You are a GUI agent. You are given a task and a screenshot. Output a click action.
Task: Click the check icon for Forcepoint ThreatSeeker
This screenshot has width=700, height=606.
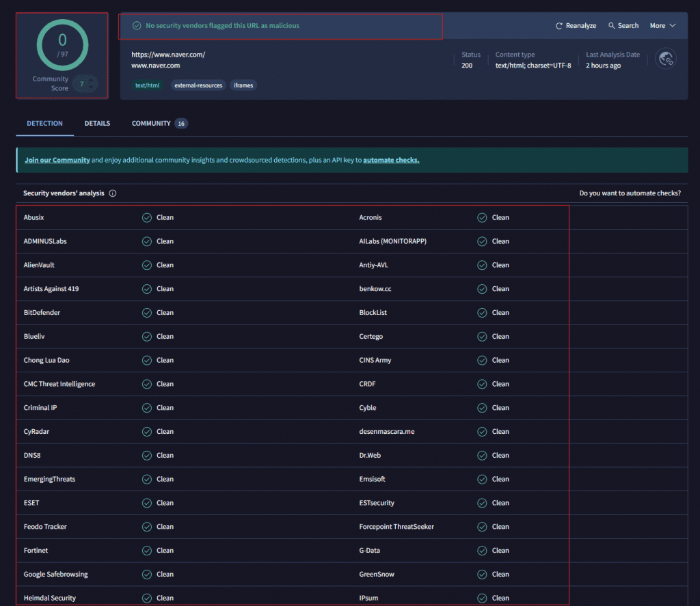pos(482,527)
